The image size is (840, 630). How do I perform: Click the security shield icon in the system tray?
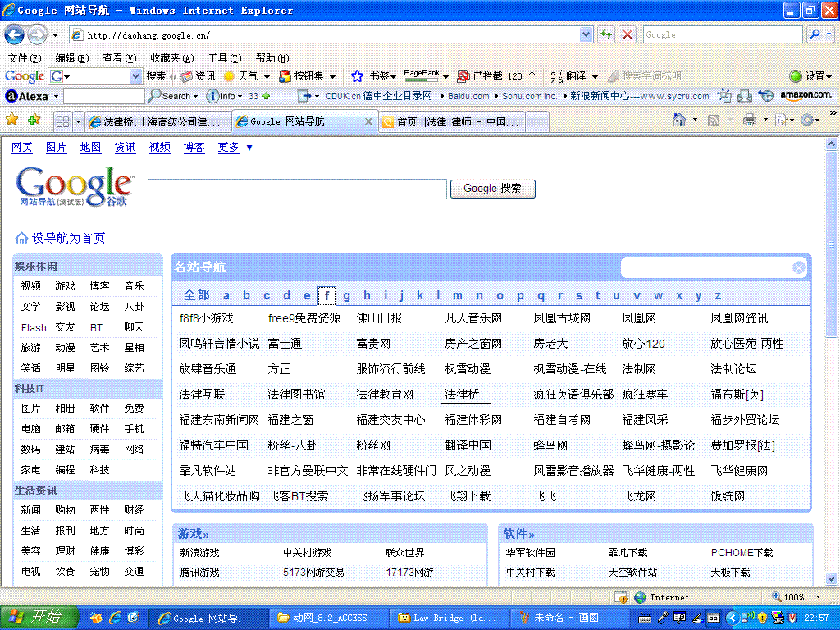point(762,618)
